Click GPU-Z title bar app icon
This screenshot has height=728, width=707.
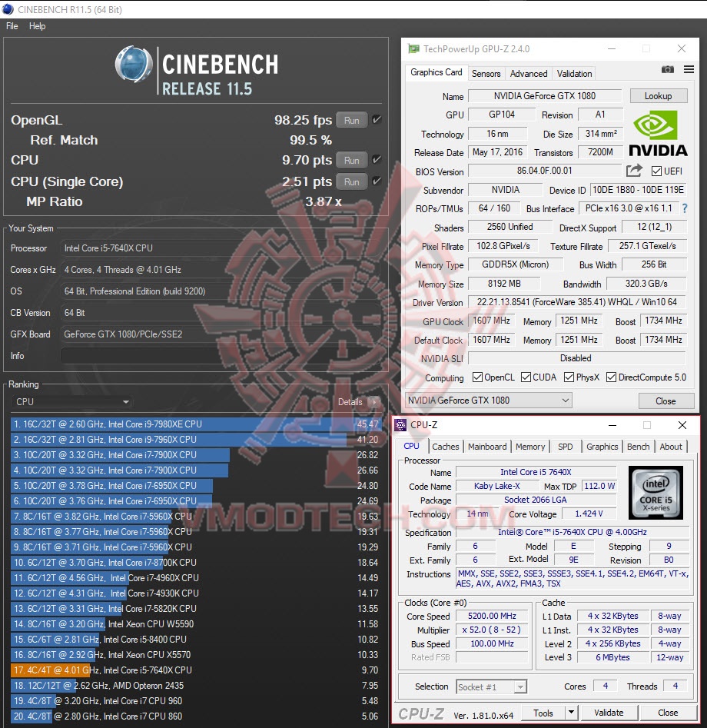[x=413, y=48]
